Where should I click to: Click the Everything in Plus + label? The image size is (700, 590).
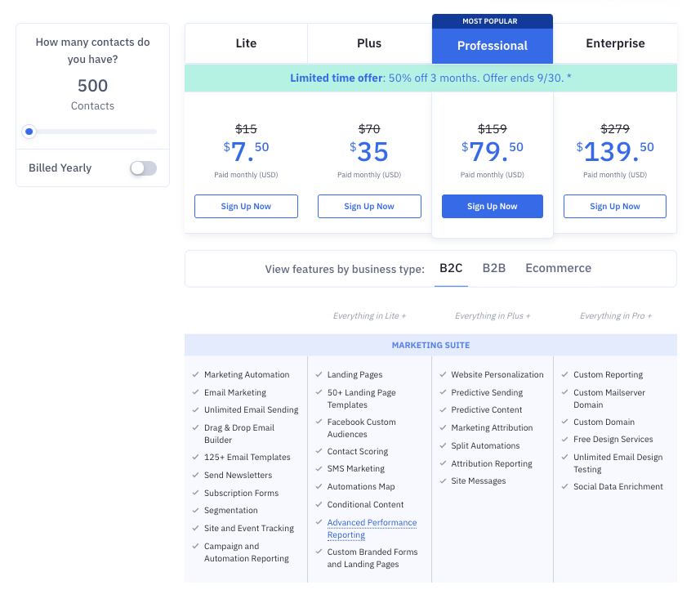pyautogui.click(x=493, y=315)
